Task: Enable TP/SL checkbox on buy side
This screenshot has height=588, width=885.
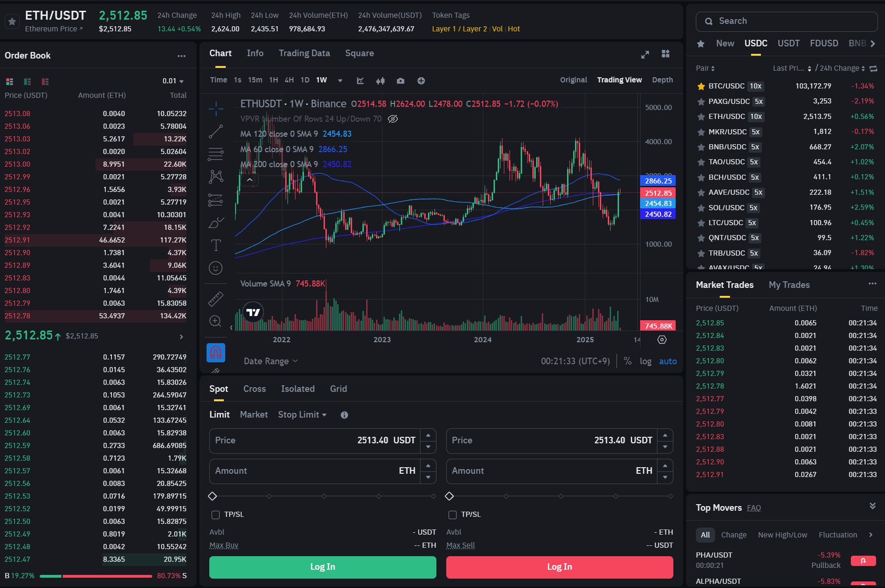Action: pos(216,515)
